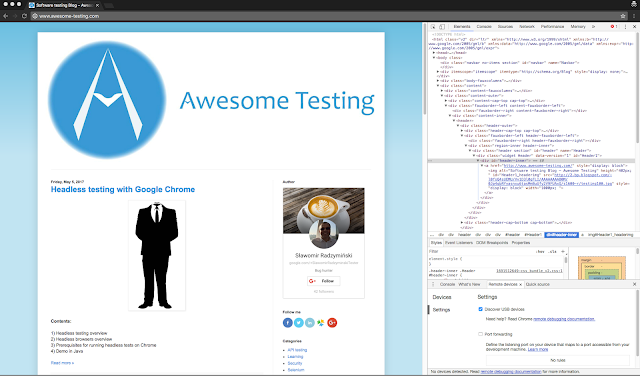Select Devices in the Remote devices sidebar
The image size is (640, 376).
[x=442, y=297]
